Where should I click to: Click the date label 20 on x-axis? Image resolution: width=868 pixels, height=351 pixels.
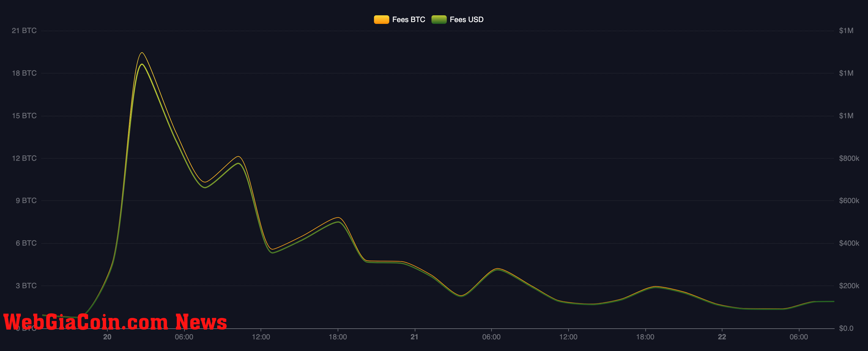pos(107,337)
